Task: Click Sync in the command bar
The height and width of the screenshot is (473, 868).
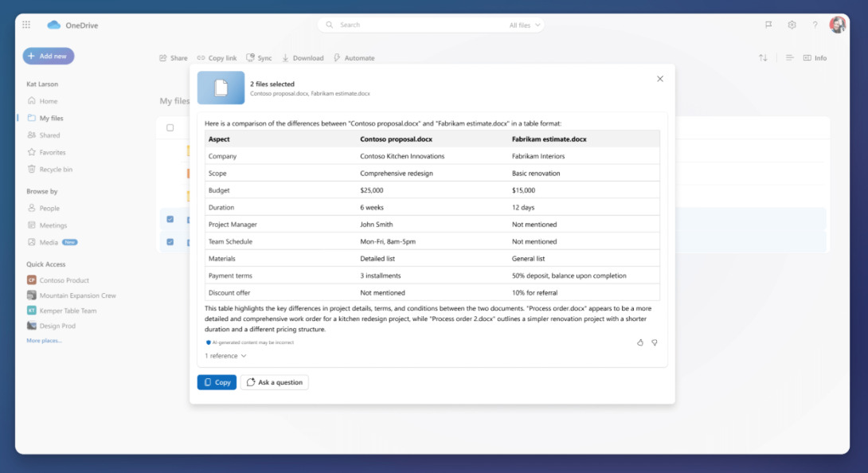Action: click(259, 57)
